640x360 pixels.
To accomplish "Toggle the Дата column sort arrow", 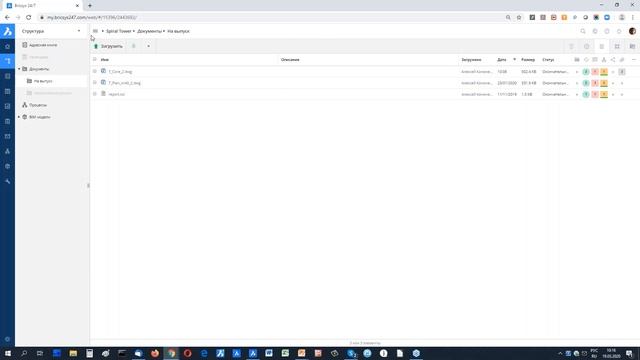I will (x=514, y=60).
